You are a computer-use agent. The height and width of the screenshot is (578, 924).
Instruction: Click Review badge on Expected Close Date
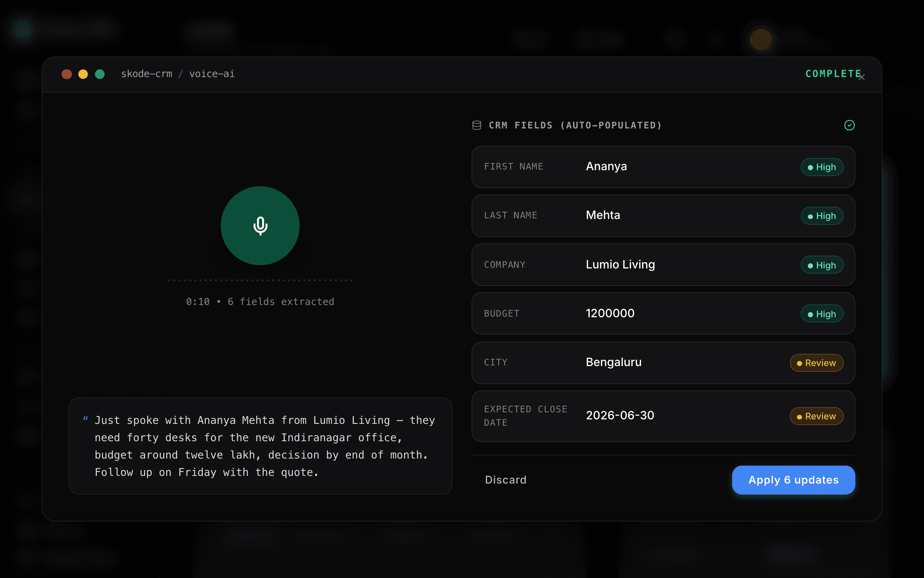[817, 416]
